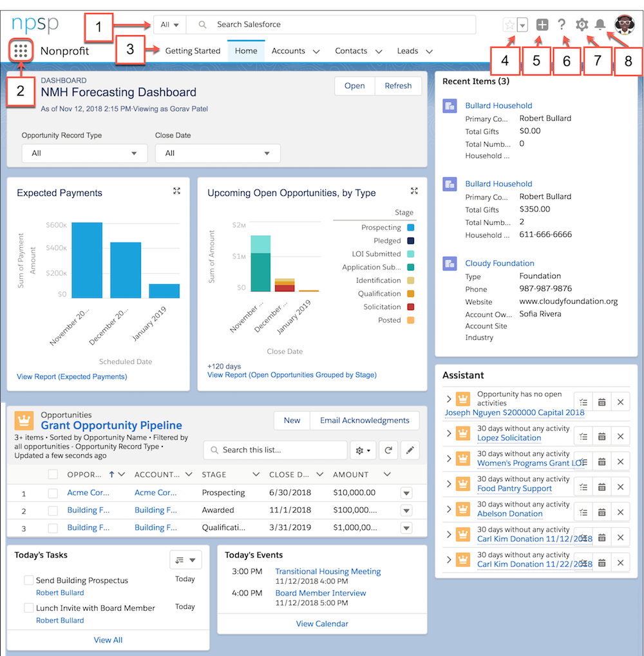Image resolution: width=644 pixels, height=656 pixels.
Task: Select the Home tab
Action: pos(246,51)
